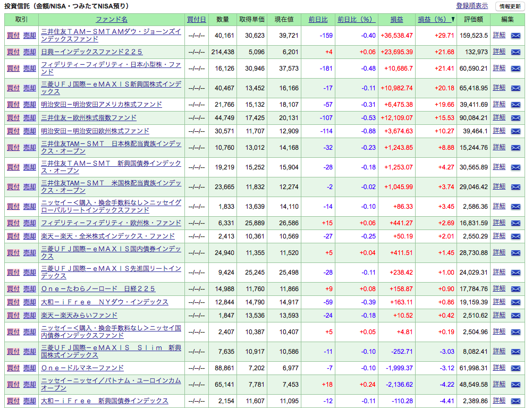Open fund 明治安田アメリカ株式ファンド
This screenshot has width=532, height=408.
[x=102, y=105]
